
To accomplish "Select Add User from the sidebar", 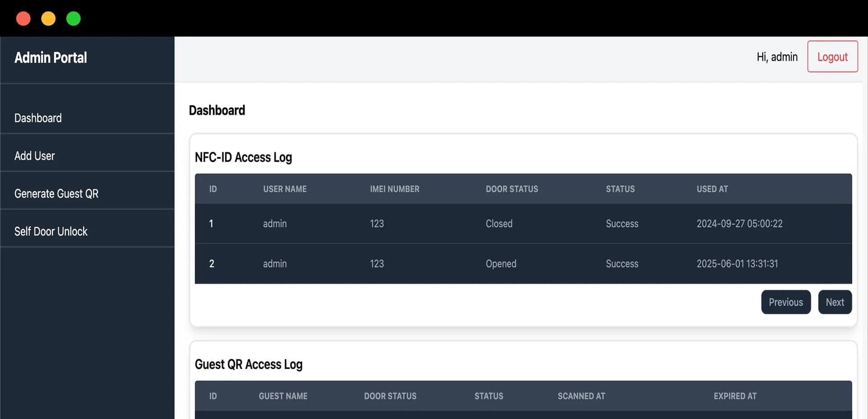I will tap(34, 155).
